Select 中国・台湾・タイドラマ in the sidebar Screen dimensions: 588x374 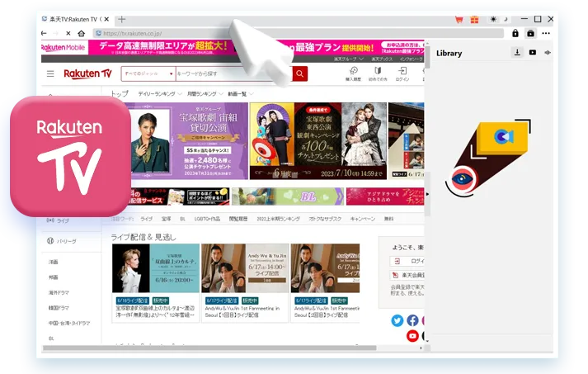tap(69, 323)
